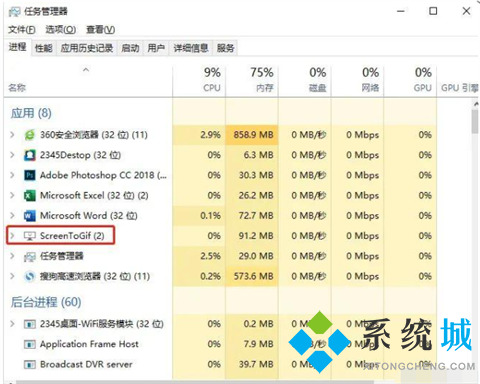Open the 文件(F) menu
This screenshot has width=480, height=384.
pyautogui.click(x=22, y=30)
